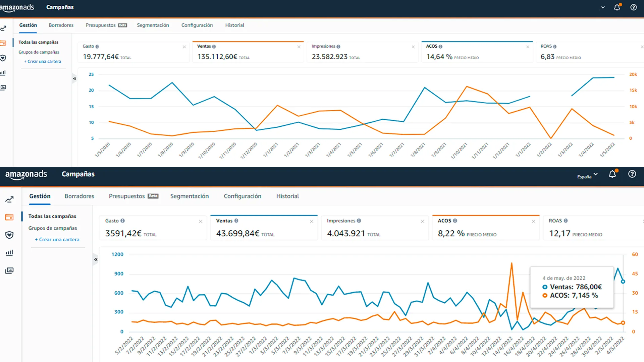Collapse the lower sidebar with double chevron

(x=96, y=259)
